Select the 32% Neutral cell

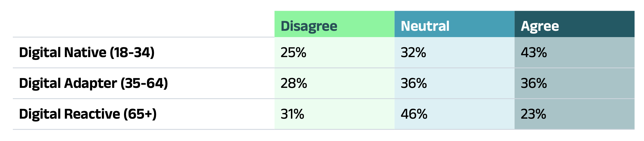coord(413,52)
